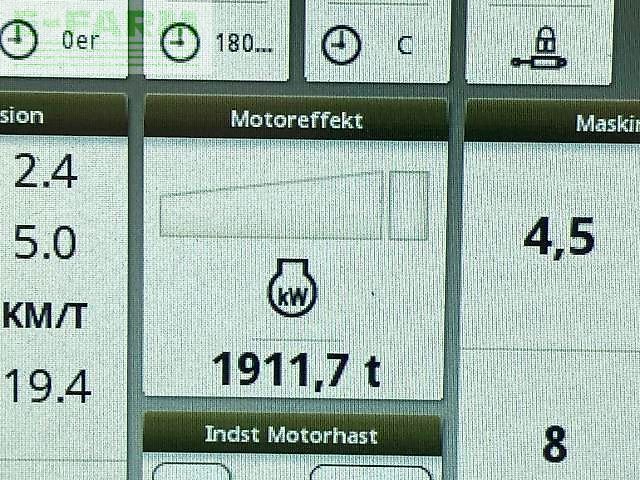640x480 pixels.
Task: Open the Maskin panel header
Action: point(553,122)
